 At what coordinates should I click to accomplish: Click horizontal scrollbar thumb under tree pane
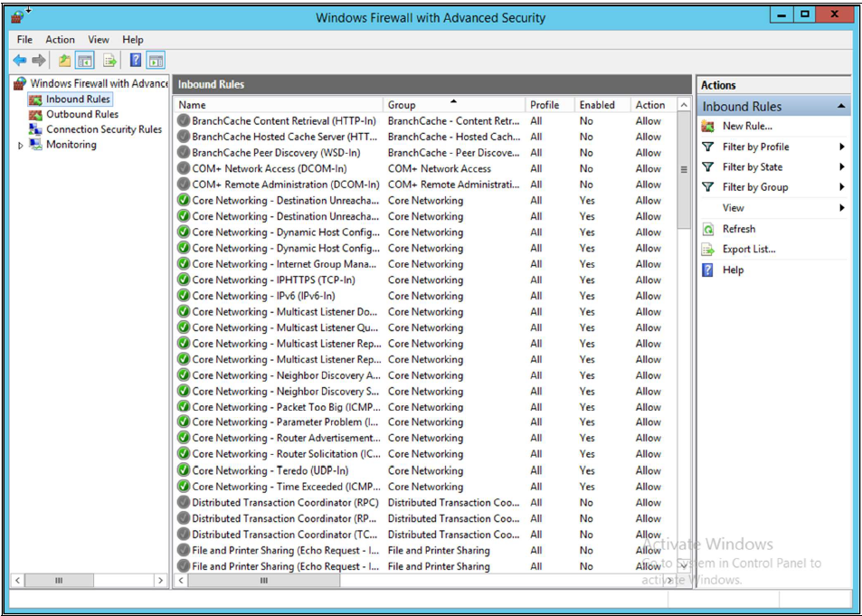(x=59, y=580)
